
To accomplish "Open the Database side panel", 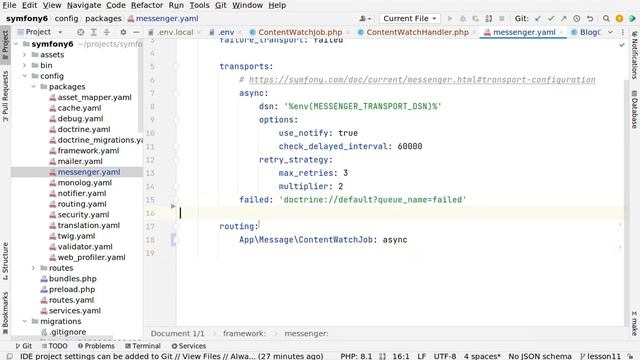I will [634, 109].
